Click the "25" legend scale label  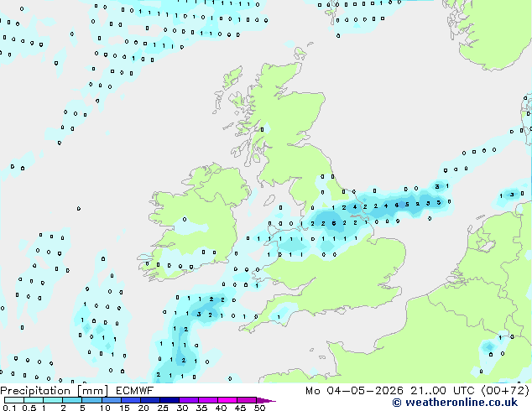point(163,408)
